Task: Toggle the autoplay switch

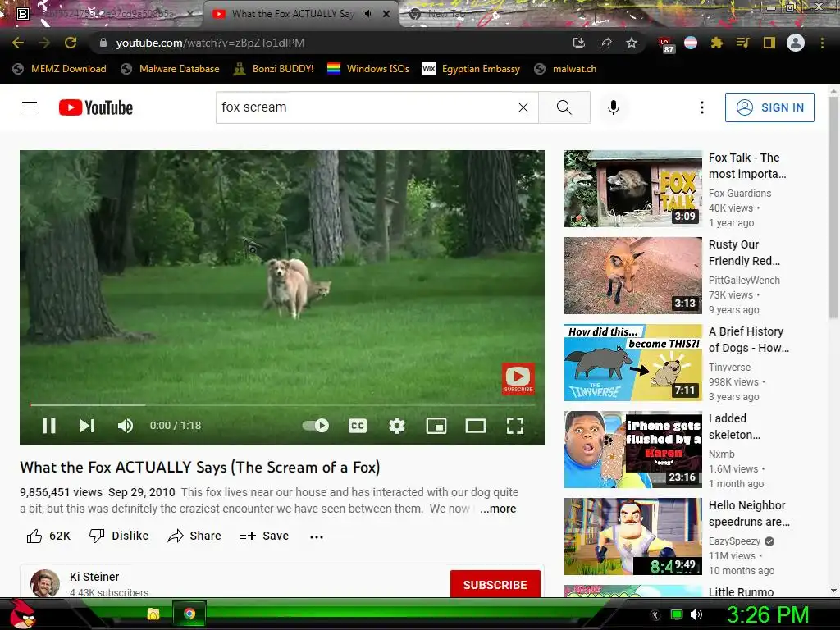Action: click(316, 426)
